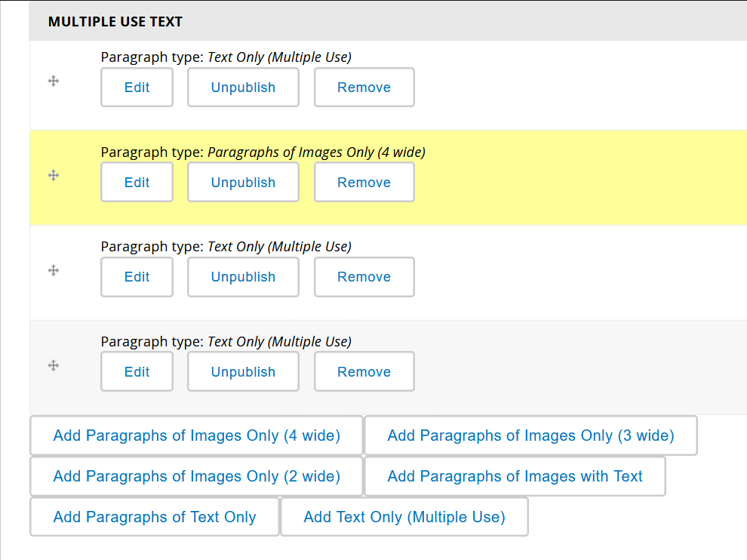This screenshot has width=747, height=560.
Task: Edit the first Text Only (Multiple Use) paragraph
Action: 137,87
